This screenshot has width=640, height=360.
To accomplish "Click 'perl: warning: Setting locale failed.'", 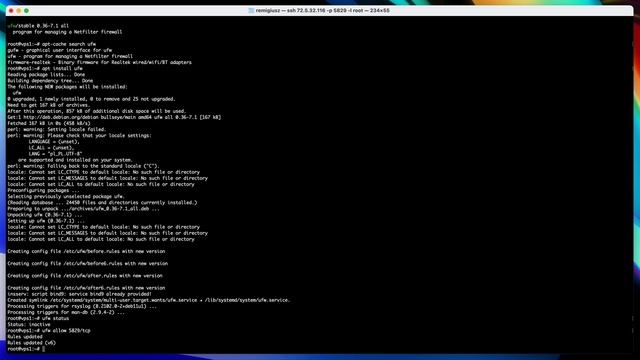I will pyautogui.click(x=56, y=129).
